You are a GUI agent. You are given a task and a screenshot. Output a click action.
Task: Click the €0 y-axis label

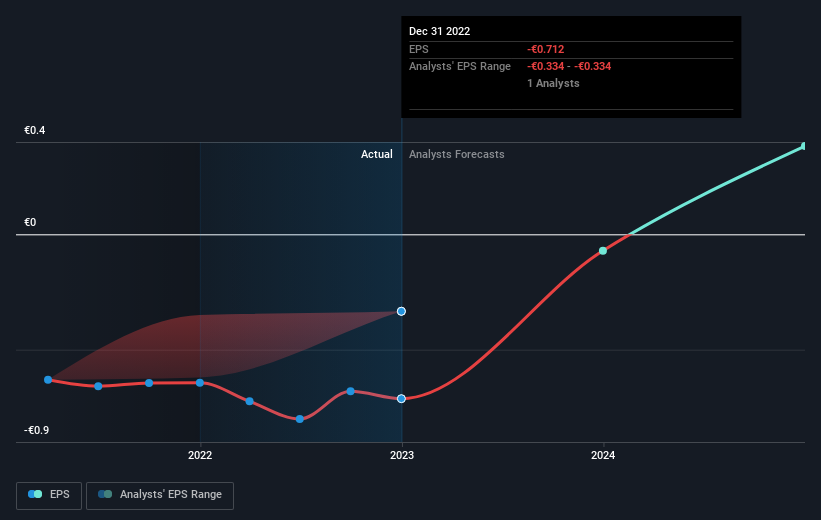click(x=30, y=222)
